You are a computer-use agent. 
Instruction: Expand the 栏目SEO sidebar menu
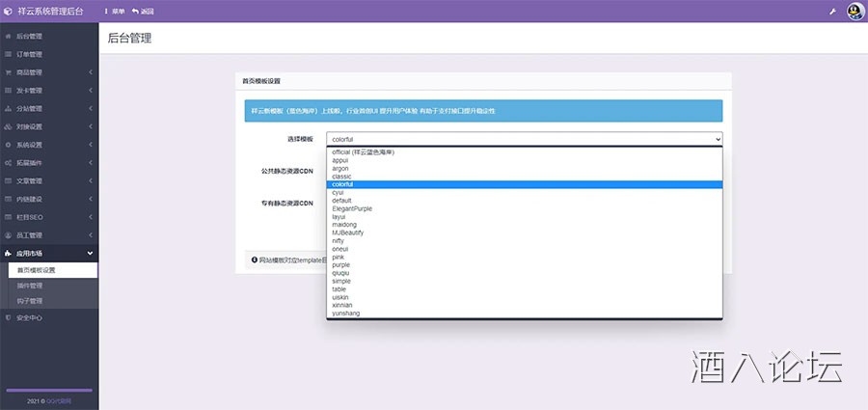(x=48, y=216)
